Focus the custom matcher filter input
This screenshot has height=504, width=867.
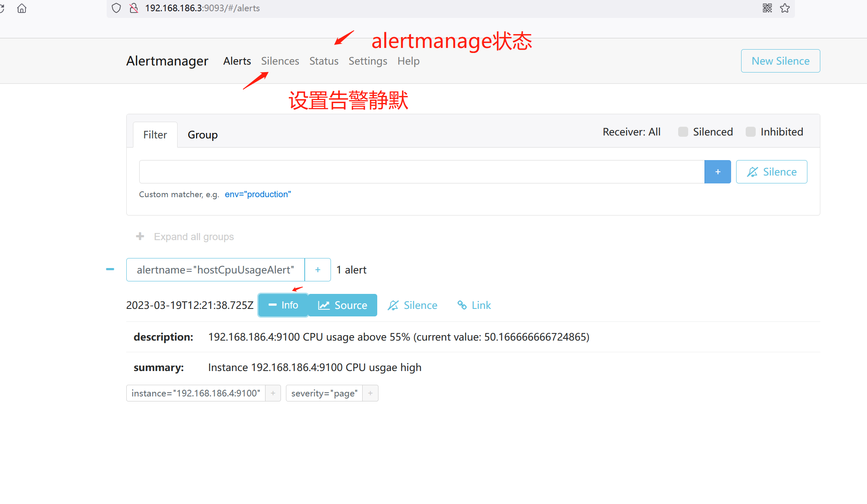421,172
